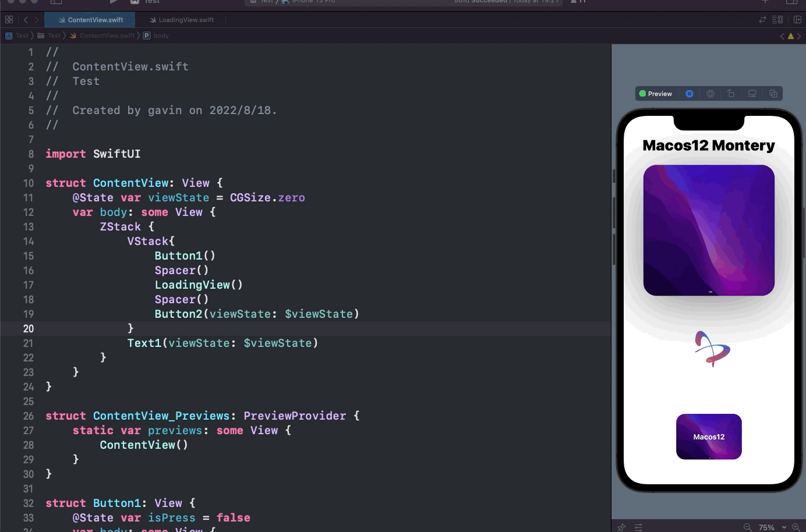The height and width of the screenshot is (532, 806).
Task: Rotate the preview device
Action: [x=731, y=94]
